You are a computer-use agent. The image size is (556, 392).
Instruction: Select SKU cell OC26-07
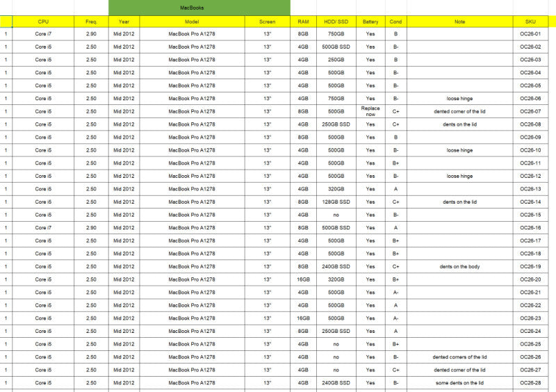tap(530, 111)
